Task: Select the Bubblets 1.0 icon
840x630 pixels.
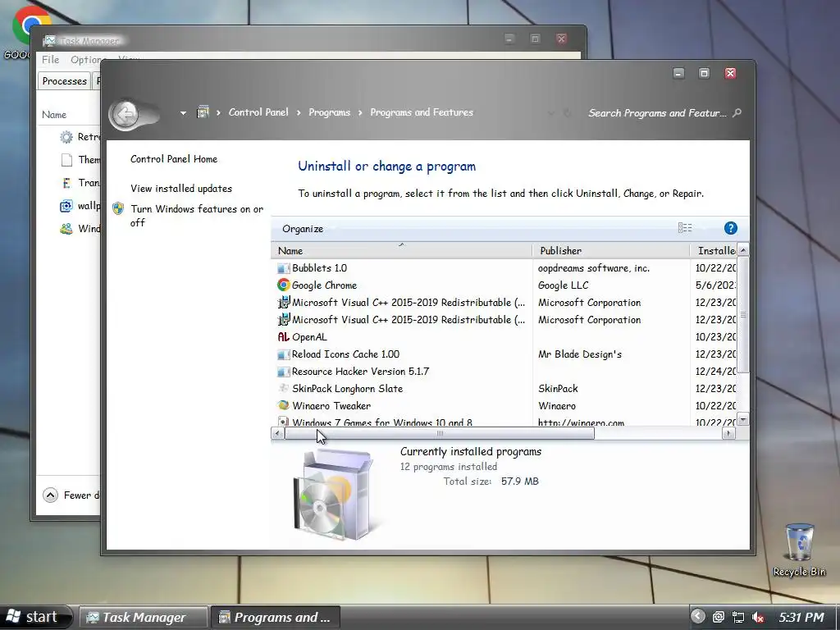Action: click(x=283, y=268)
